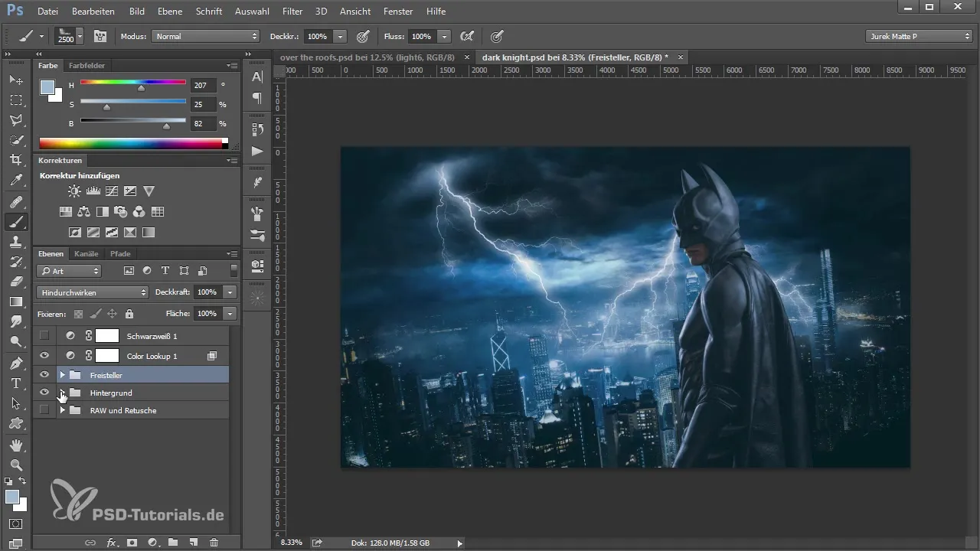Add a Channel Mixer adjustment

coord(139,212)
